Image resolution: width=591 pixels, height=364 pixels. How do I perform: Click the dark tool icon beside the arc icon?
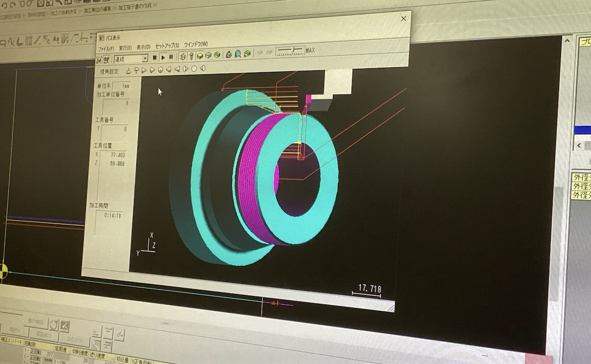point(65,326)
